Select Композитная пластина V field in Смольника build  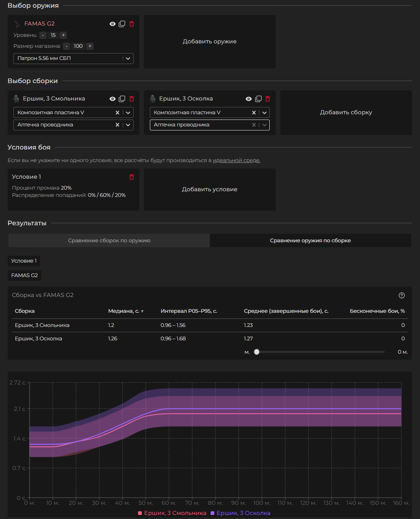click(x=73, y=113)
